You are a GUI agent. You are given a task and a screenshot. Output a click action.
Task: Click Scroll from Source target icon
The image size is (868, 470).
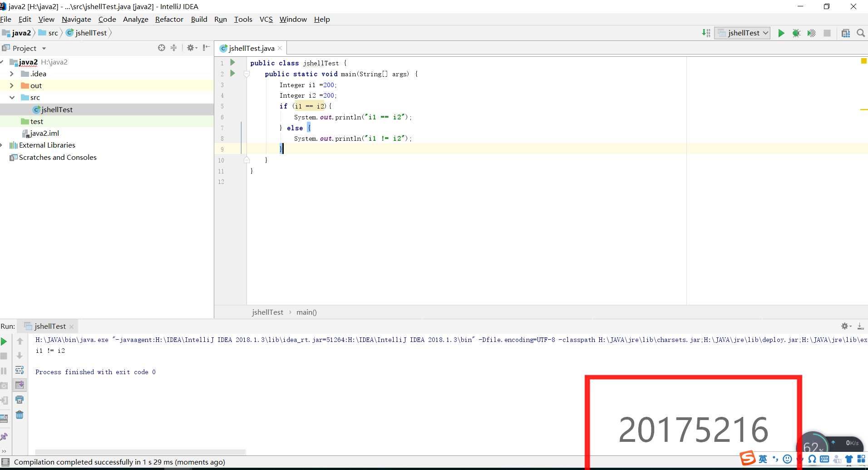162,48
